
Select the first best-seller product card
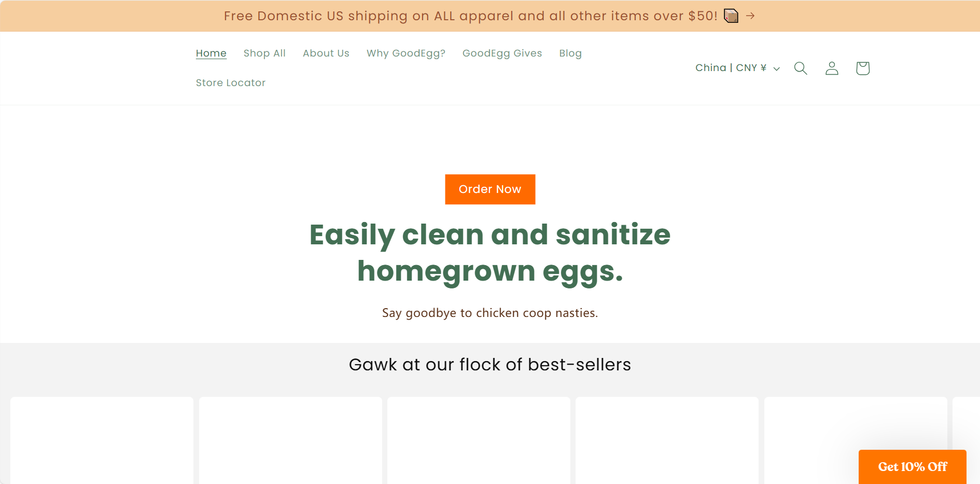[102, 440]
